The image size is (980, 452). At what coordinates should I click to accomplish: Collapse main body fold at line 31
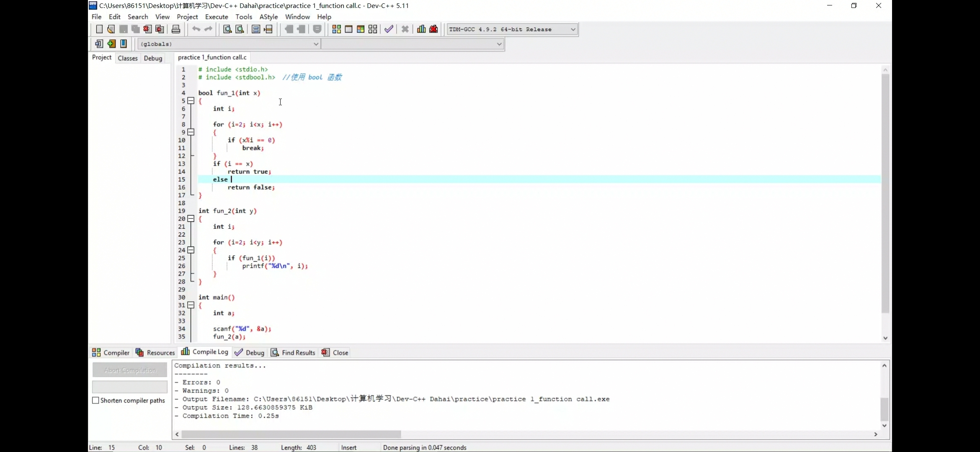pos(191,305)
